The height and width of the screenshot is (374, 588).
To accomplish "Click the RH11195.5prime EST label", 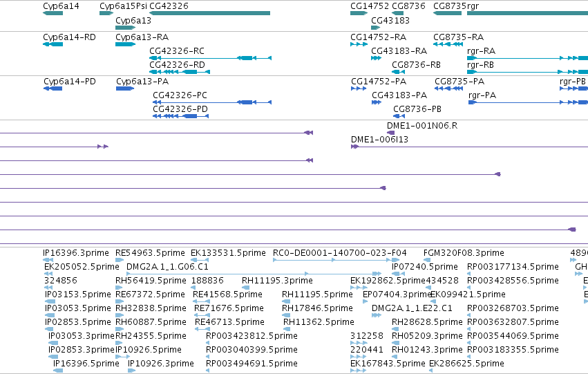I will tap(317, 294).
